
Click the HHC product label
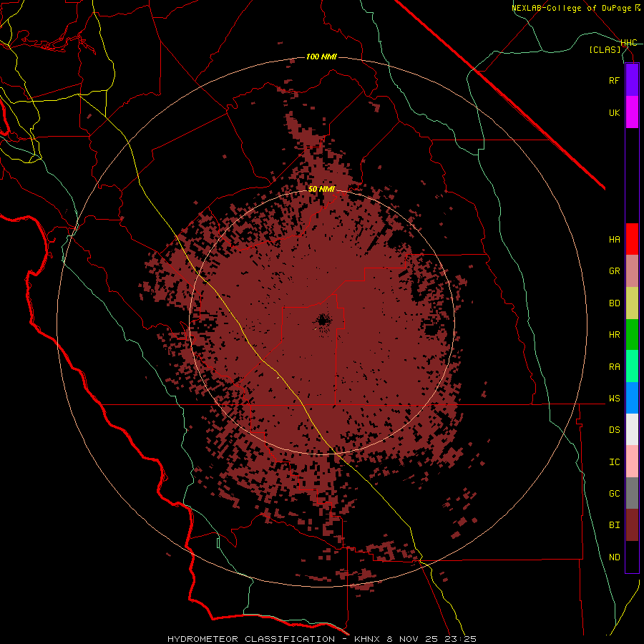pyautogui.click(x=629, y=43)
